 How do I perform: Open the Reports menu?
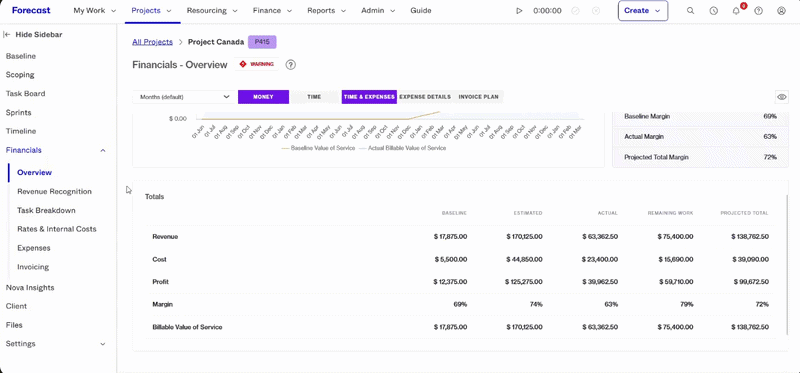point(327,11)
